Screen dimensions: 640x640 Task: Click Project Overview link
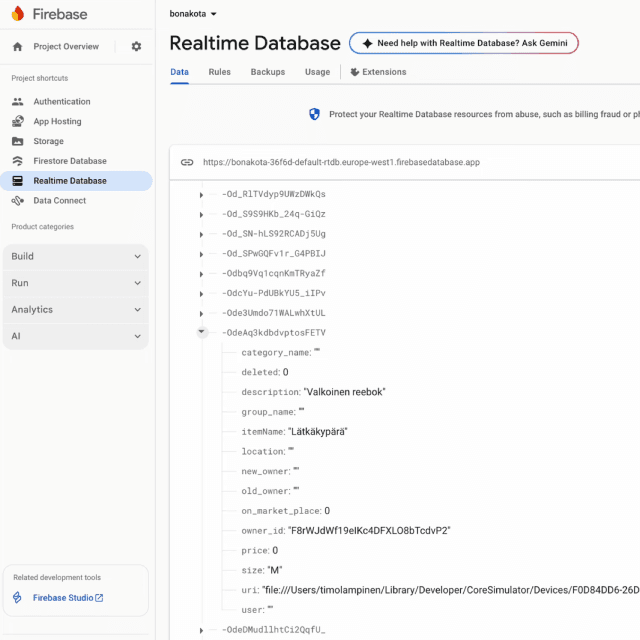pyautogui.click(x=66, y=47)
